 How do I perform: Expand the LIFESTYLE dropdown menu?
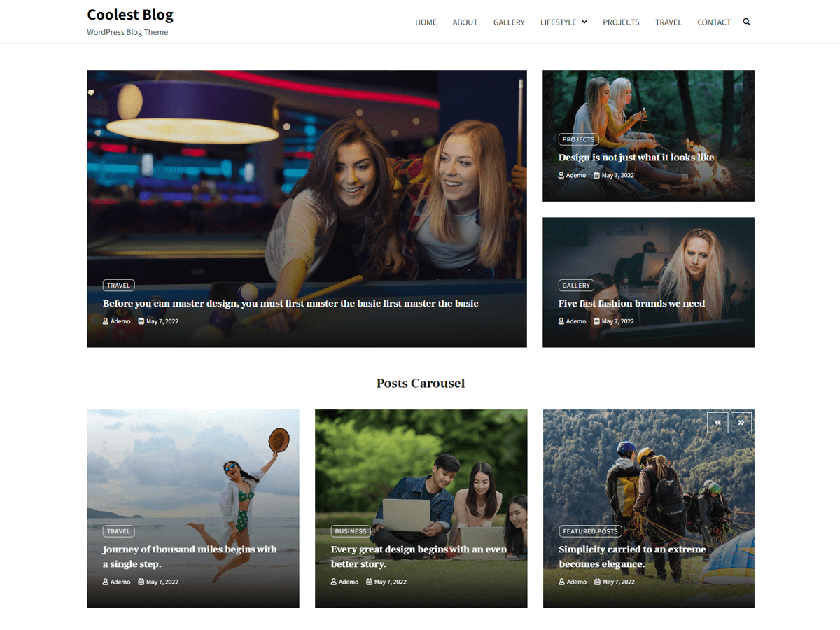(559, 22)
